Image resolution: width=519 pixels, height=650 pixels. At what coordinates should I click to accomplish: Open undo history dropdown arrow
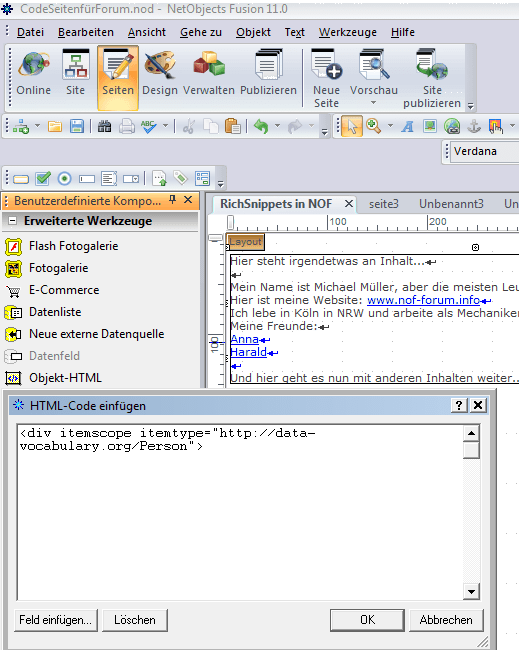277,126
